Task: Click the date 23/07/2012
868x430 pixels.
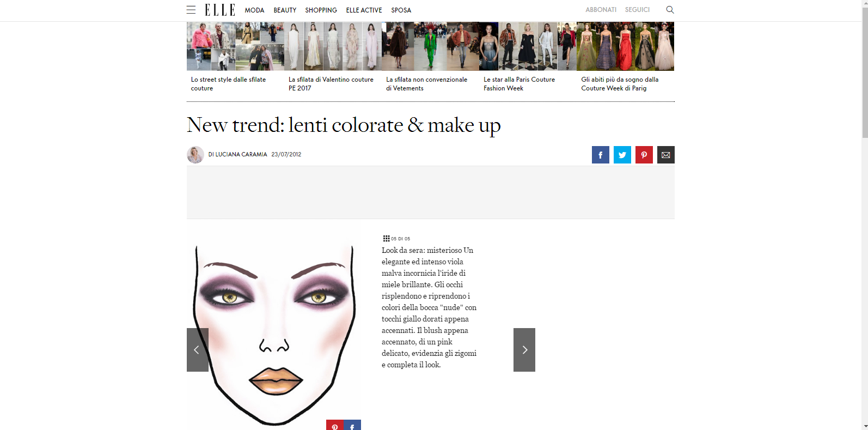Action: pos(286,155)
